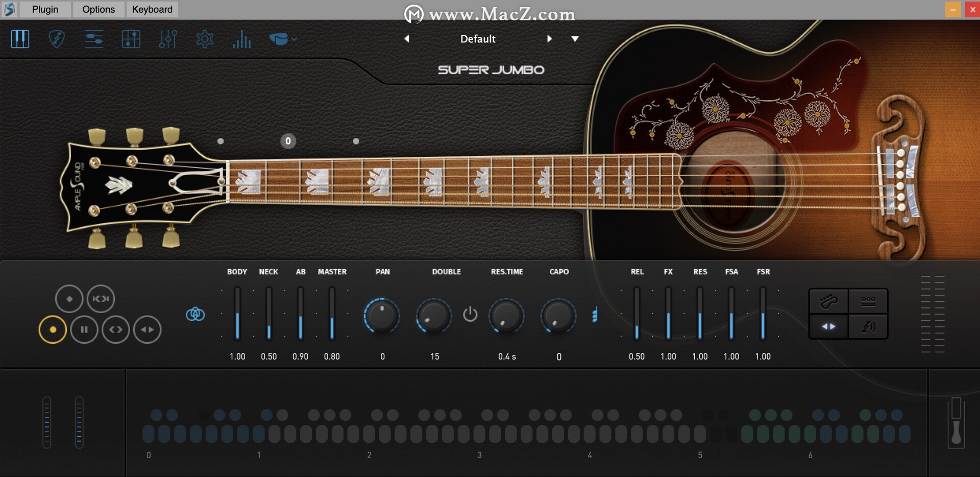Image resolution: width=980 pixels, height=477 pixels.
Task: Adjust the REL slider
Action: [x=637, y=314]
